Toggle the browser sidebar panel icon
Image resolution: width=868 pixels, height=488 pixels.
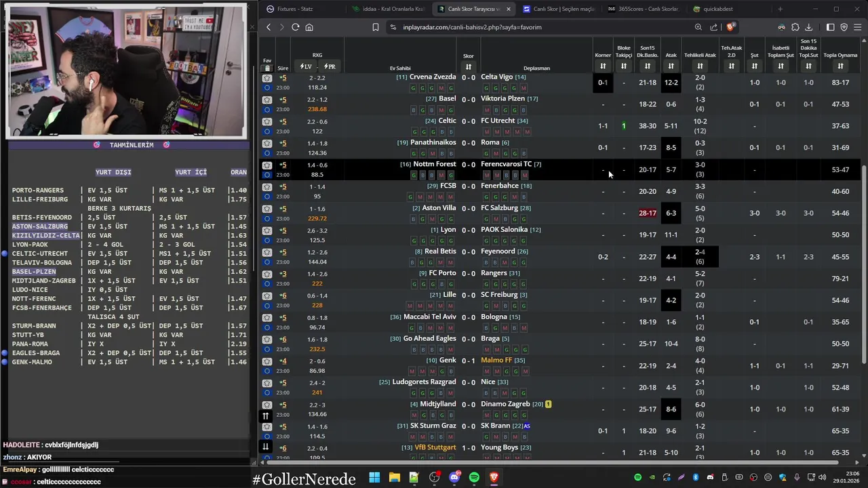(830, 27)
